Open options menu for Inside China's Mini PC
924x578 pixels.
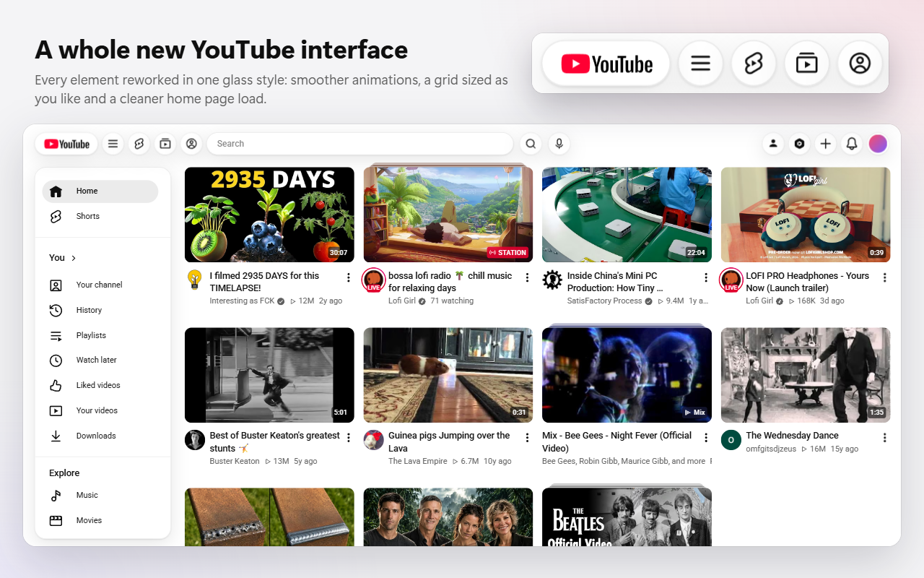[x=706, y=277]
